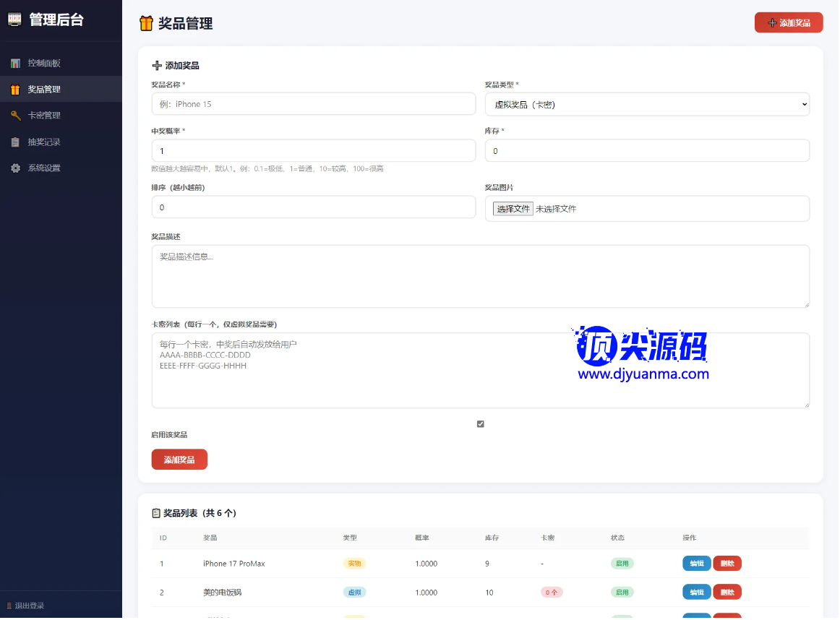Click the slot machine logo icon
This screenshot has width=840, height=620.
(14, 20)
